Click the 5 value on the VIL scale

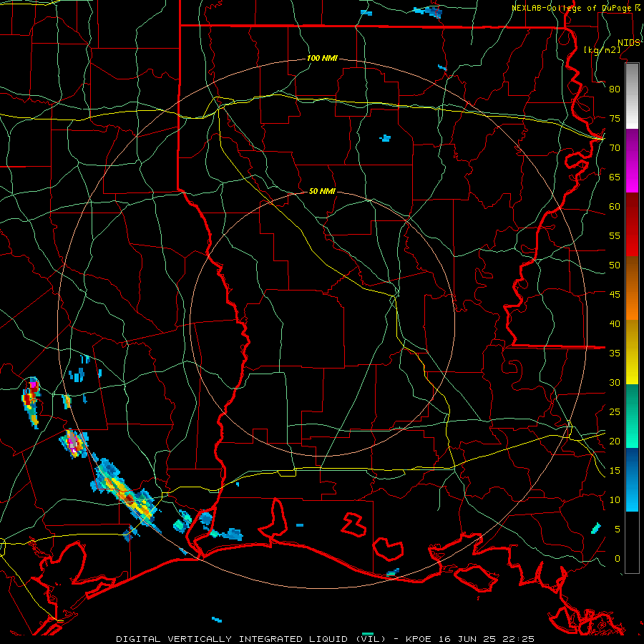(618, 530)
